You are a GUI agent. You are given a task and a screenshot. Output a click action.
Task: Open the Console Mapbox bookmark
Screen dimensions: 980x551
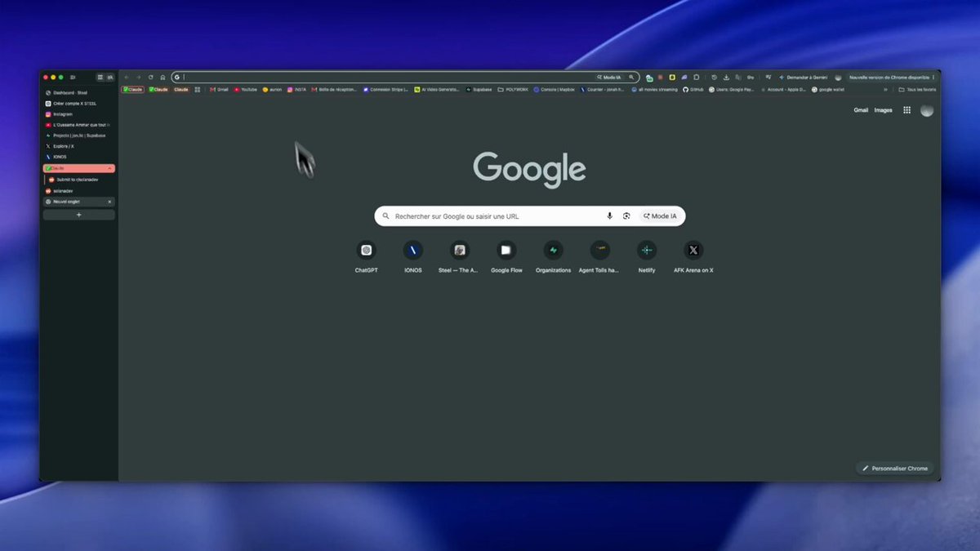click(x=555, y=89)
